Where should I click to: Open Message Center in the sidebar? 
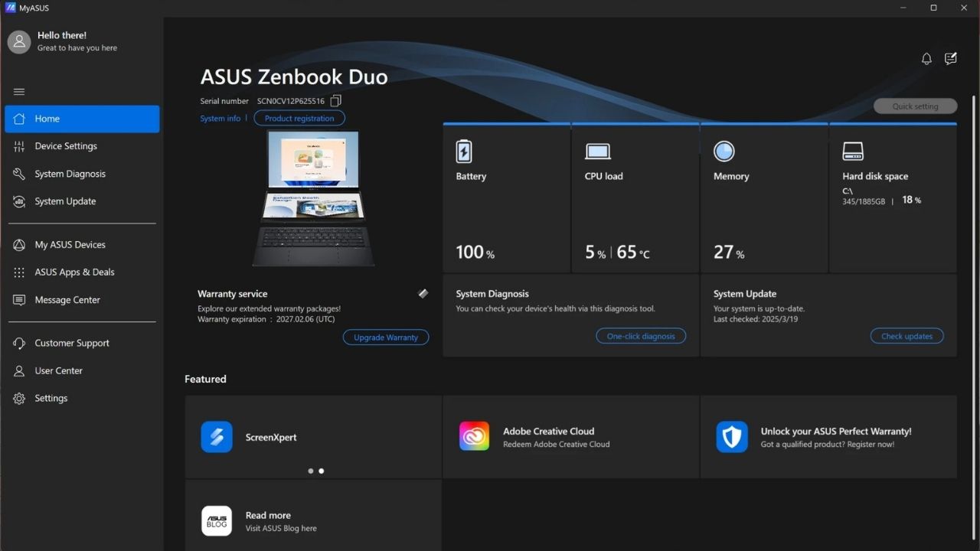(68, 299)
